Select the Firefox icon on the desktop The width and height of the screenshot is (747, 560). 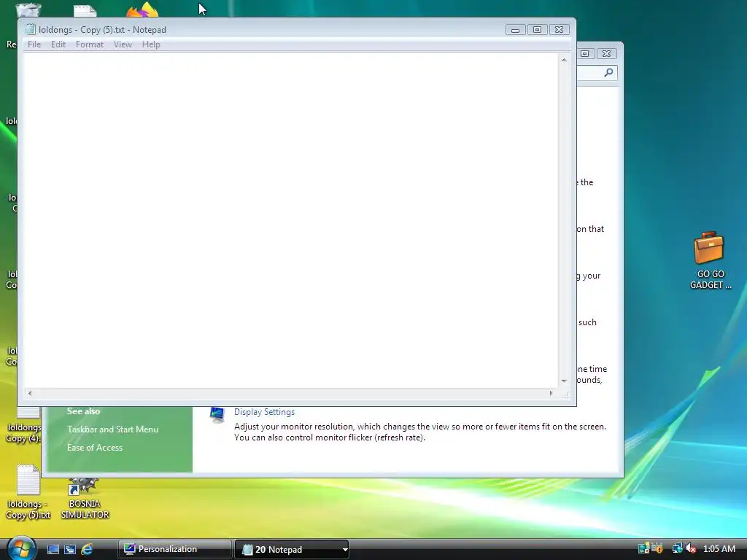click(143, 9)
